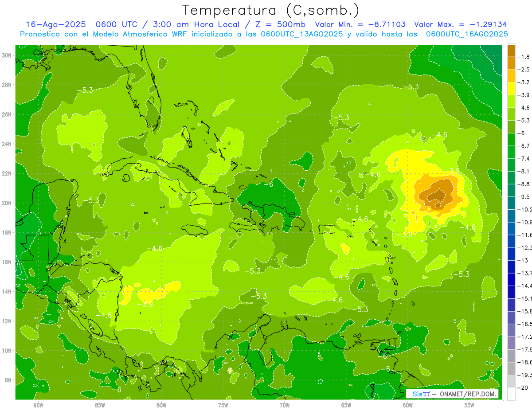532x411 pixels.
Task: Click the "-1.8" legend value
Action: (x=524, y=57)
